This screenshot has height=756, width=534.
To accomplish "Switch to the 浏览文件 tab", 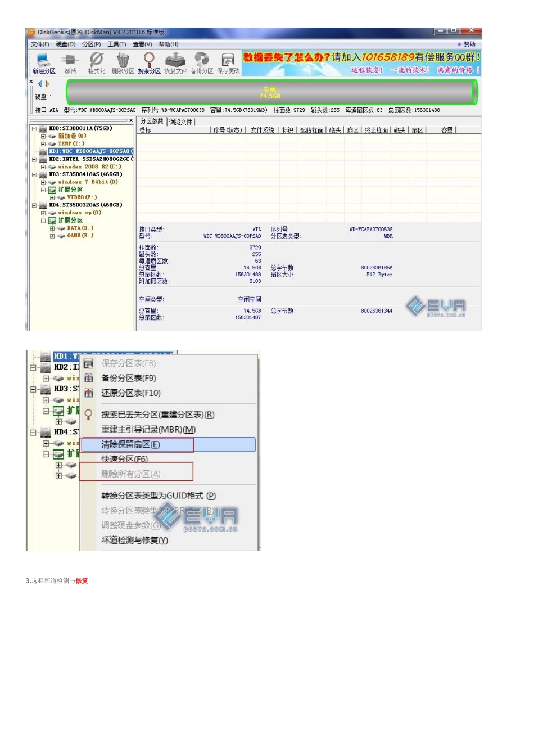I will tap(180, 122).
